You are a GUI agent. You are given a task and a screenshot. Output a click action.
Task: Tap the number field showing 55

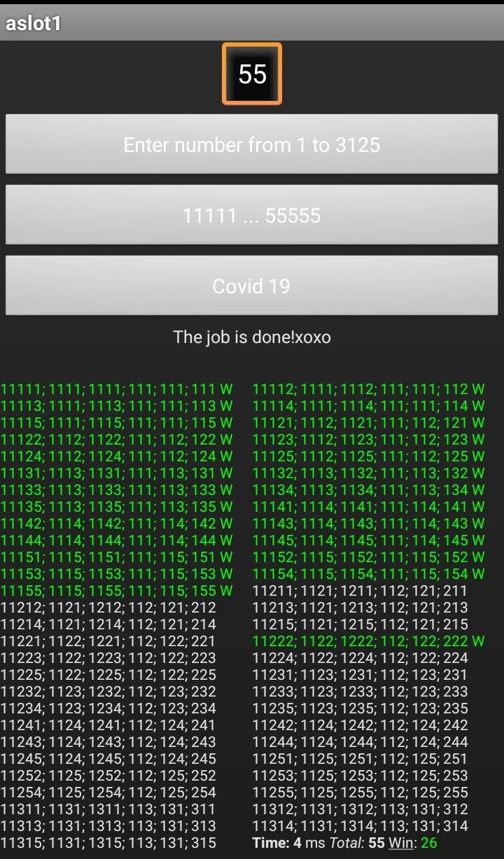pyautogui.click(x=252, y=74)
